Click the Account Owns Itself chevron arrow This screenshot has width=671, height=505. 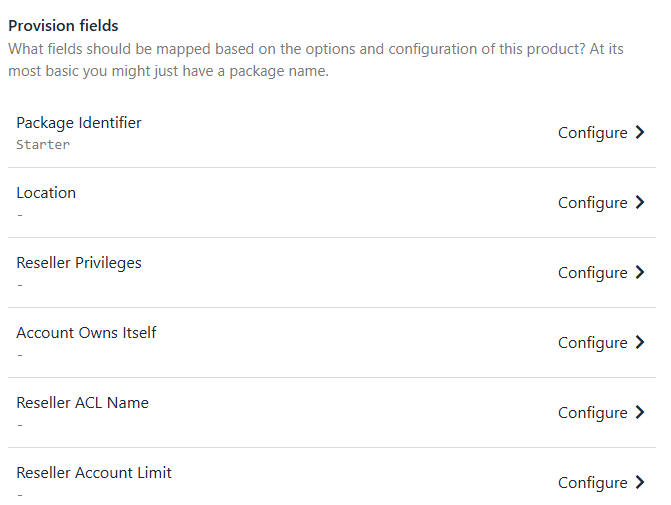[x=640, y=343]
